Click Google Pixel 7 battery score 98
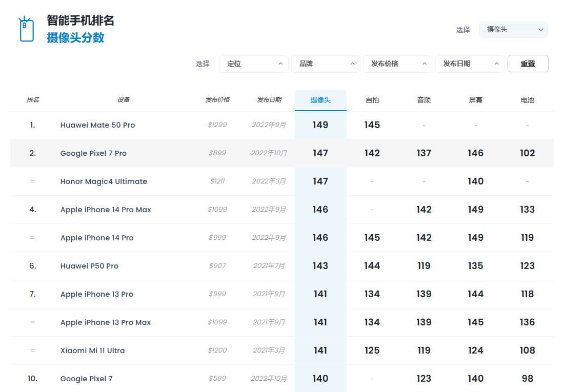 [527, 379]
